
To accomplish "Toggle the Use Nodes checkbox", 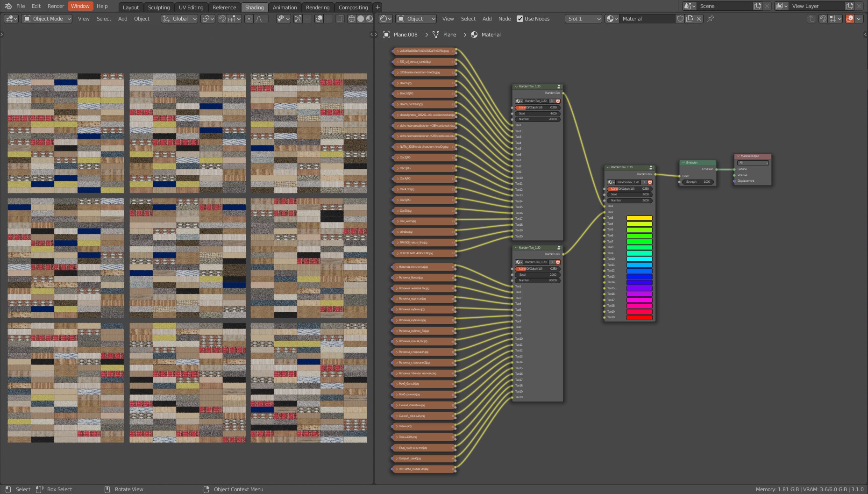I will click(x=520, y=19).
